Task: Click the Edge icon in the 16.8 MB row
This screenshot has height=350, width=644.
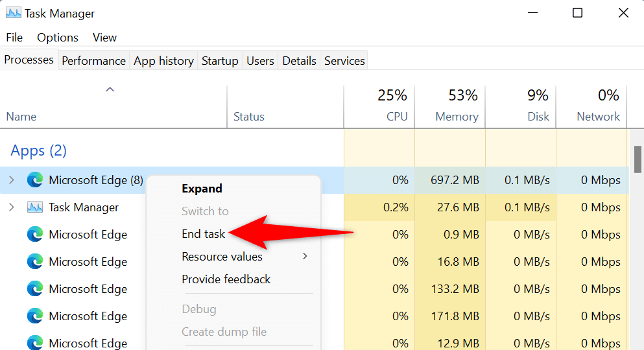Action: coord(35,262)
